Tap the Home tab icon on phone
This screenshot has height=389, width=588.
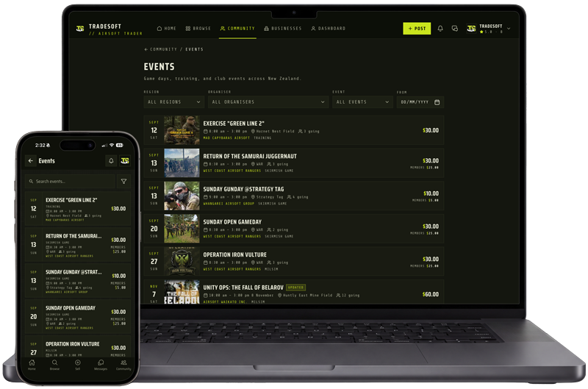tap(32, 365)
